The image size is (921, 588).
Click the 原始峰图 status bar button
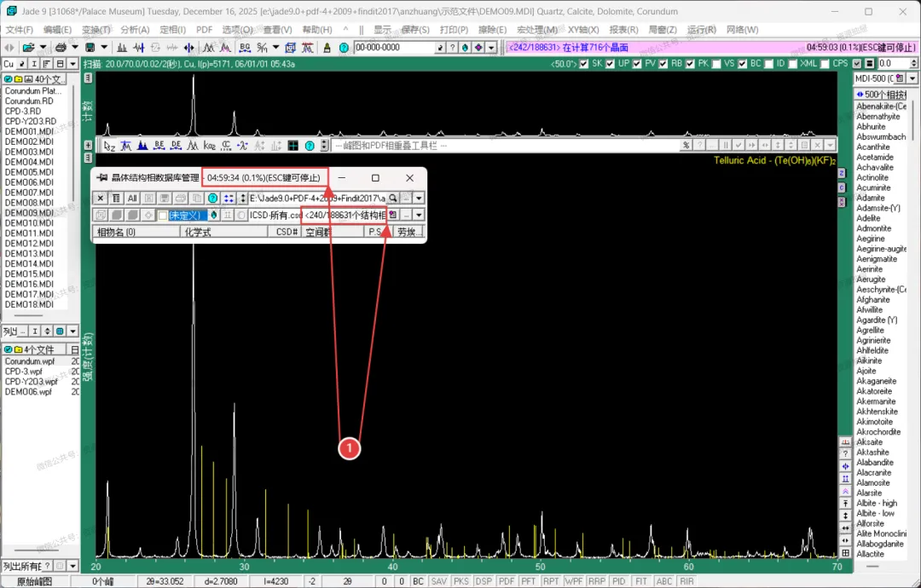pos(34,581)
